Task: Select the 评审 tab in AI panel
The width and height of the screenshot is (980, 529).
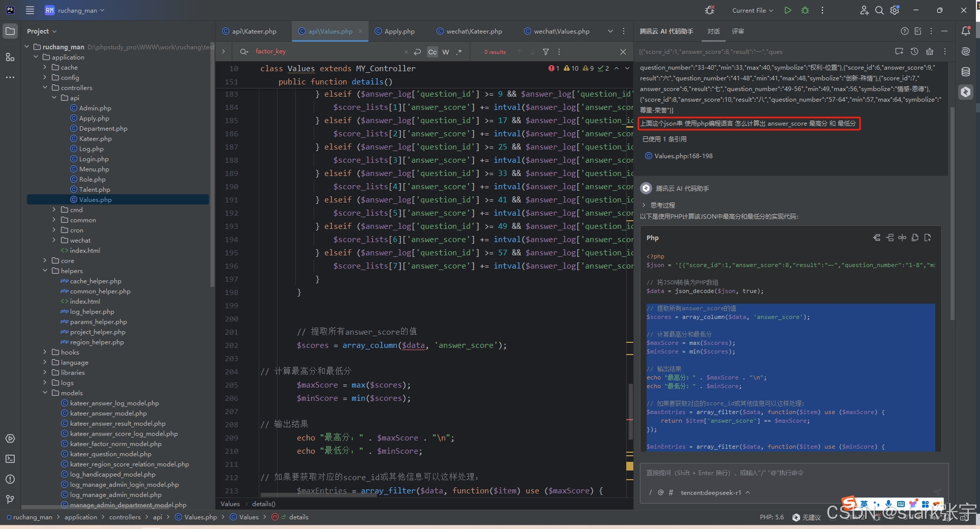Action: pos(738,31)
